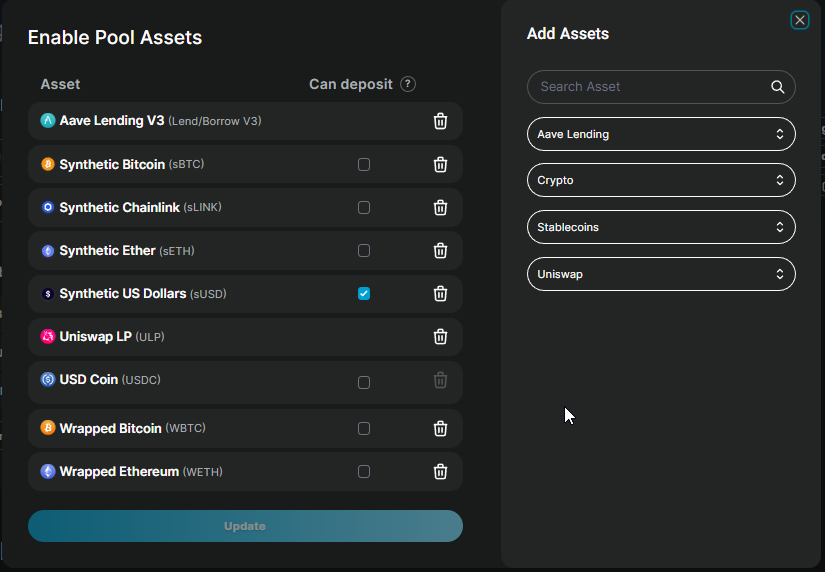The height and width of the screenshot is (572, 825).
Task: Enable deposits for Wrapped Bitcoin
Action: pyautogui.click(x=364, y=428)
